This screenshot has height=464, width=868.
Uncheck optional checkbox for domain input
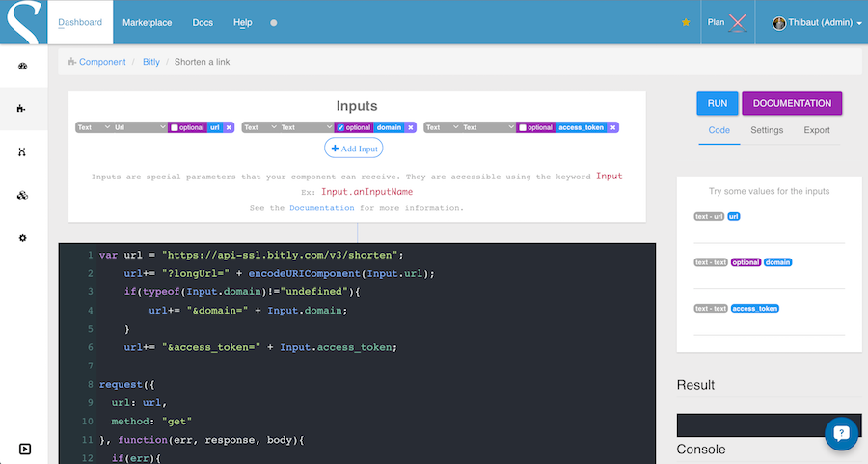tap(340, 128)
